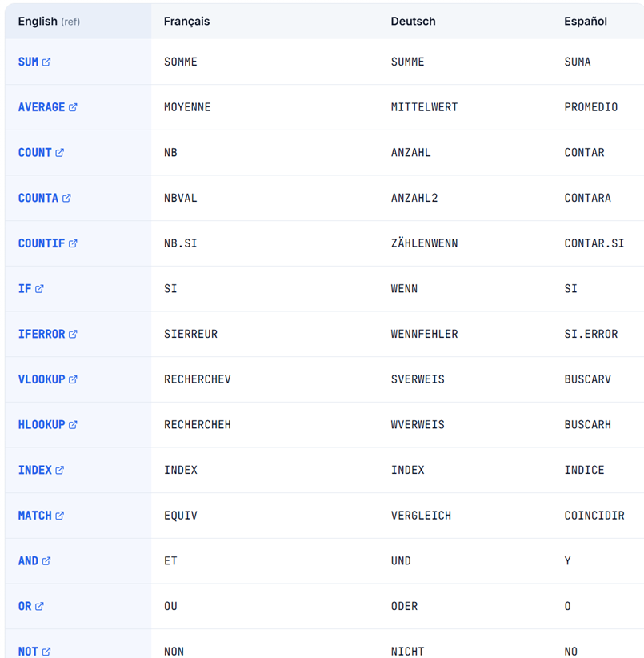644x658 pixels.
Task: Click the external-link icon beside OR
Action: point(39,606)
